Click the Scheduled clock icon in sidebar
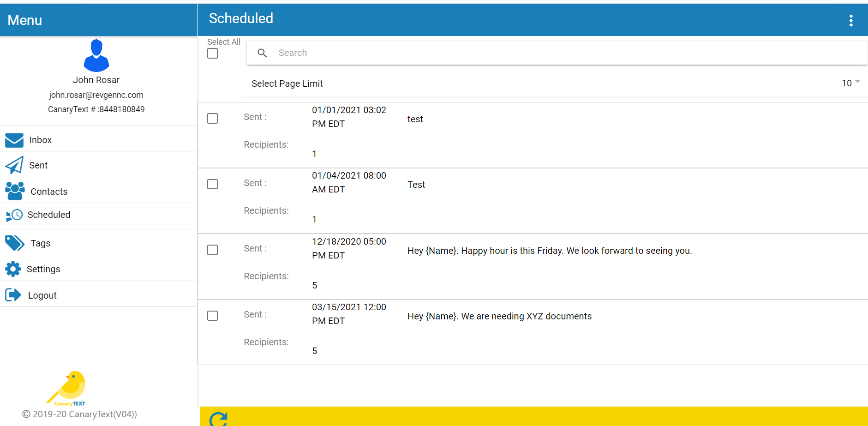 point(14,215)
